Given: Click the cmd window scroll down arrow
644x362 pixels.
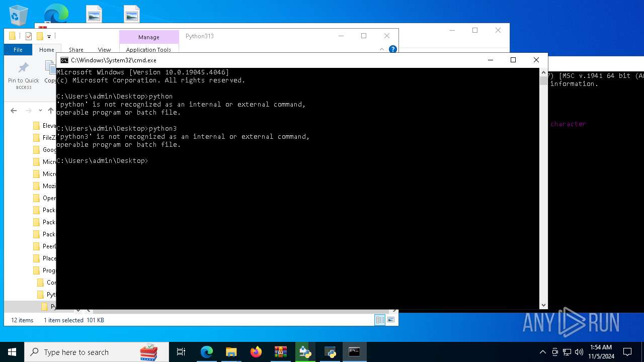Looking at the screenshot, I should (x=543, y=305).
